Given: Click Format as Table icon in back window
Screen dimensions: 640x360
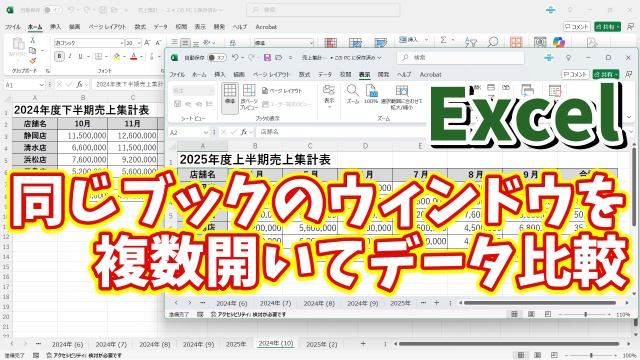Looking at the screenshot, I should [x=355, y=42].
